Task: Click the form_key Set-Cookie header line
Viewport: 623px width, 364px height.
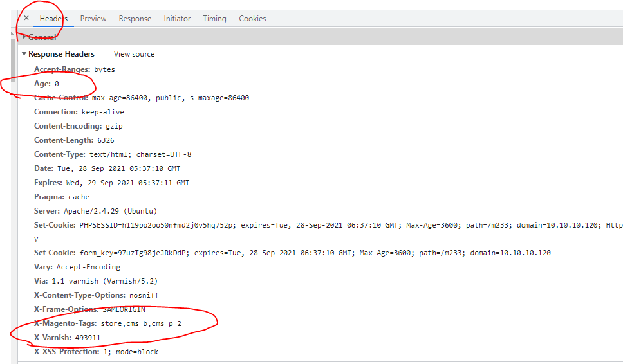Action: coord(292,253)
